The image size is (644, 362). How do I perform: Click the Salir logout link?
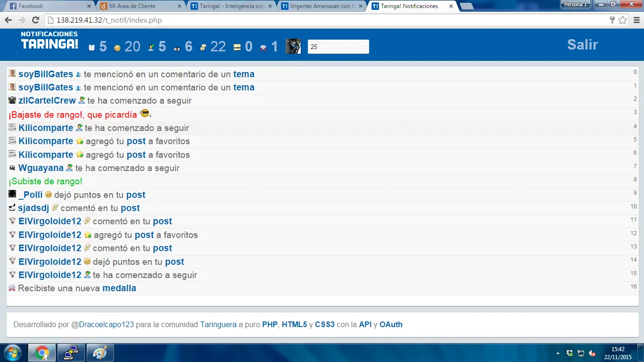coord(582,44)
